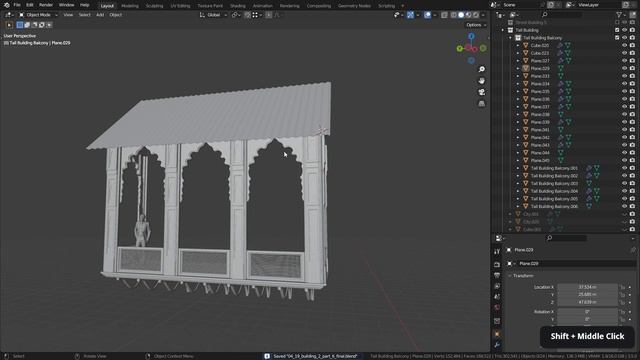Open the pivot point dropdown
Screen dimensions: 640x360
click(236, 15)
